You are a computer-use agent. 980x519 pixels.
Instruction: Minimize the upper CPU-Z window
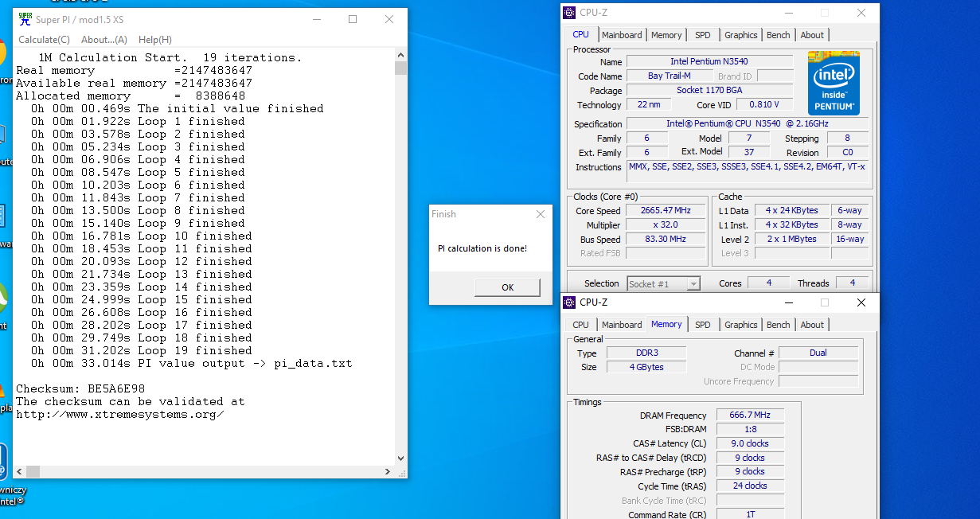[x=788, y=13]
